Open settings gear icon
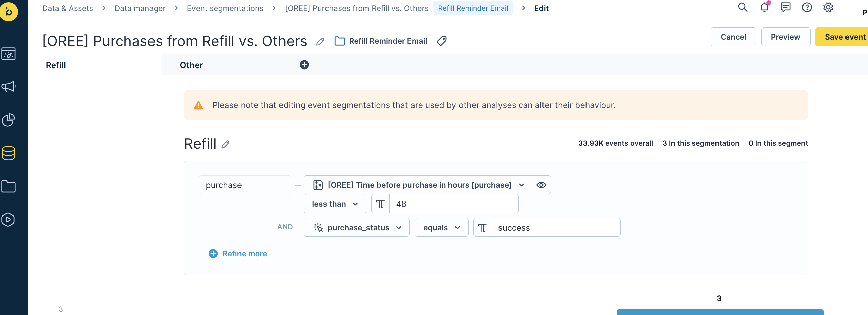This screenshot has height=315, width=868. (828, 7)
